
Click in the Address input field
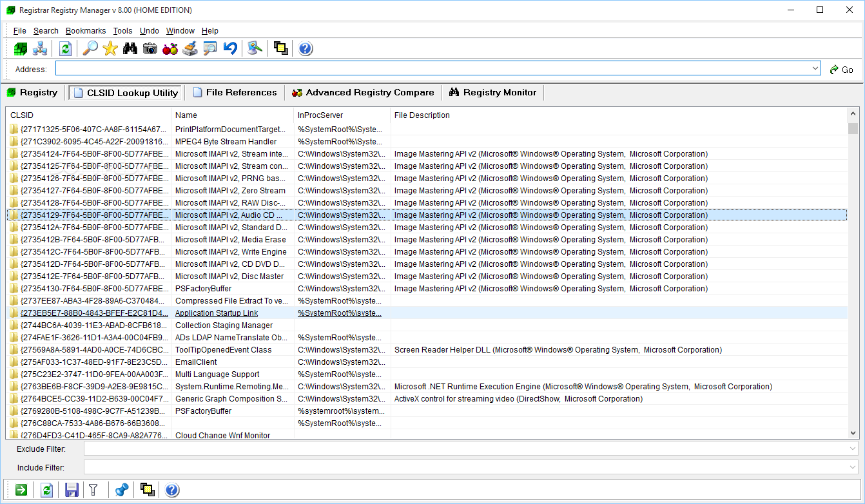point(432,68)
